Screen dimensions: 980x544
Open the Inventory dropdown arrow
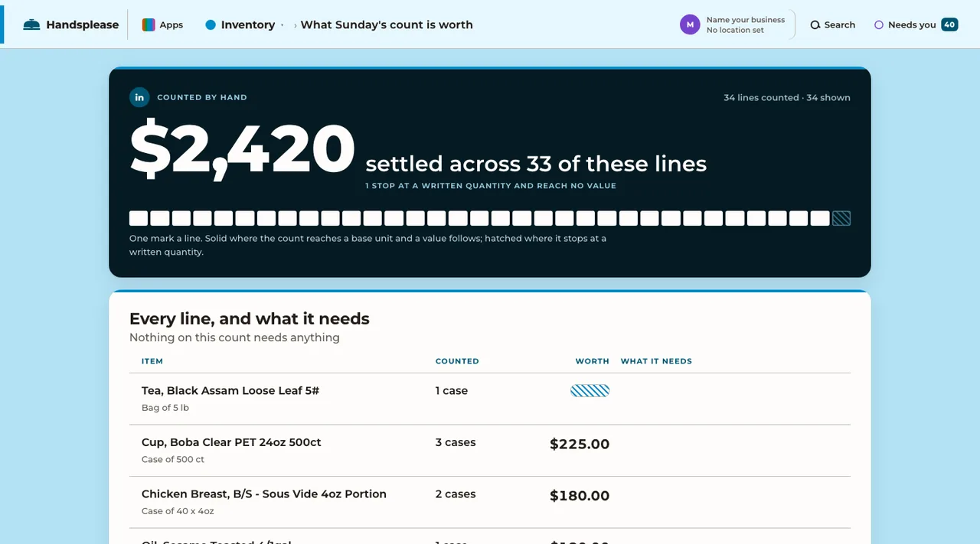pos(282,25)
